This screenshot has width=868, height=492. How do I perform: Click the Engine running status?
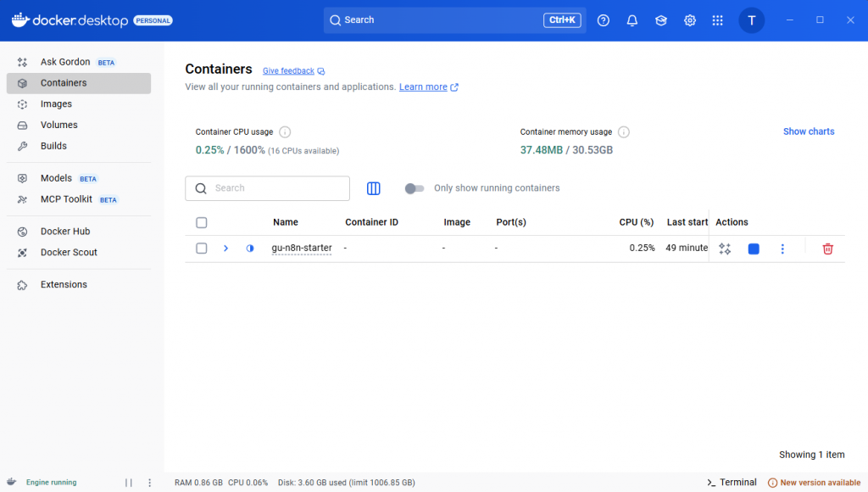52,483
